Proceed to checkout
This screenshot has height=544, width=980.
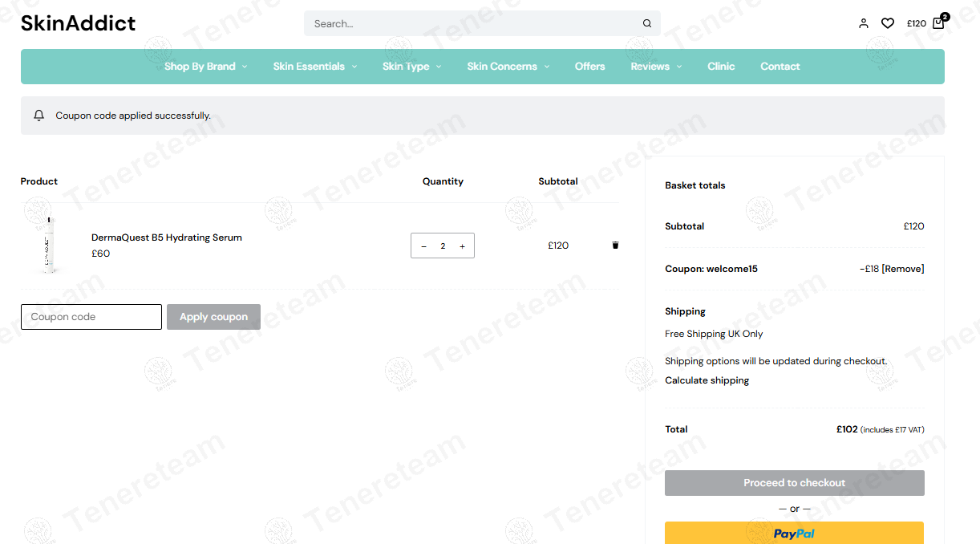pyautogui.click(x=794, y=483)
